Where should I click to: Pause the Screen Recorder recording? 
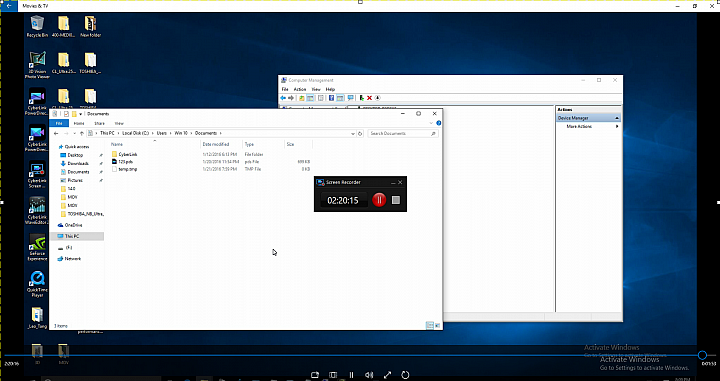(x=379, y=200)
